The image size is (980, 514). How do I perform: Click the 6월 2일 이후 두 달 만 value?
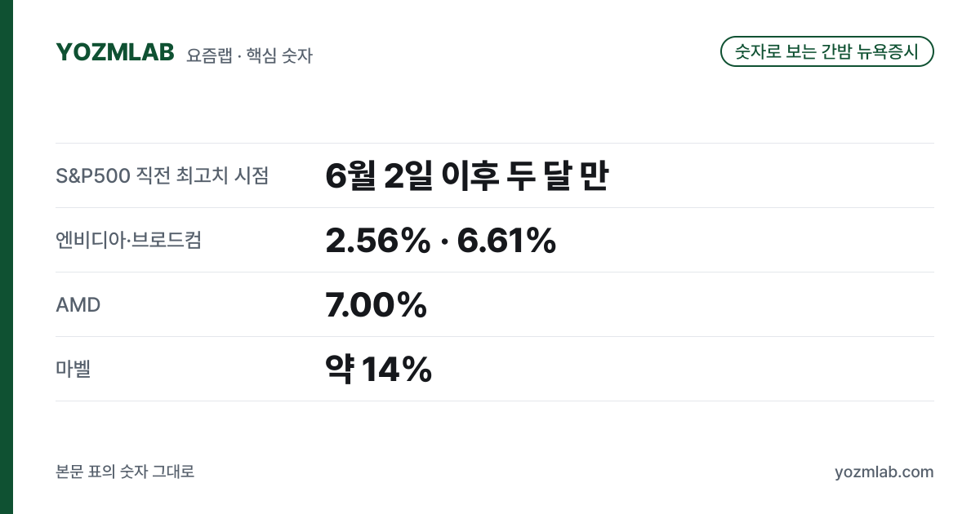(466, 175)
